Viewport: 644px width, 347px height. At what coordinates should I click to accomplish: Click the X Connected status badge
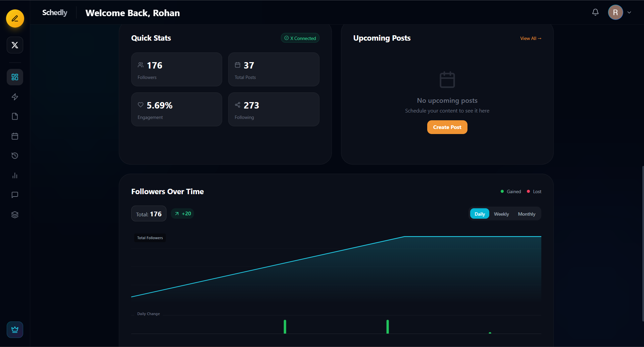300,38
